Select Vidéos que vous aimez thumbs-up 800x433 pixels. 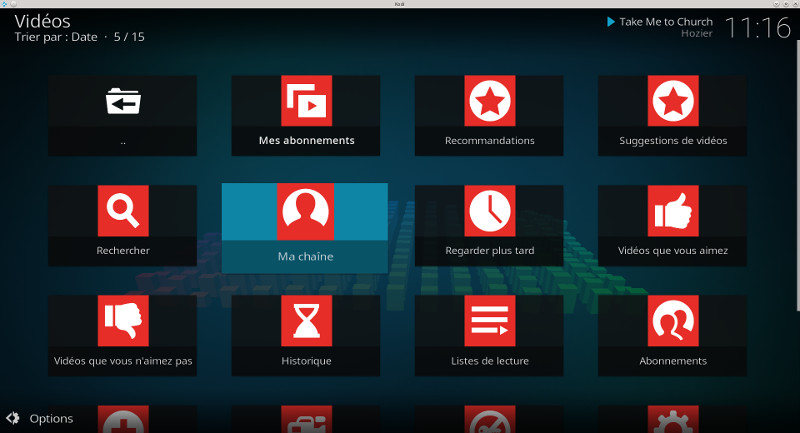pos(672,211)
